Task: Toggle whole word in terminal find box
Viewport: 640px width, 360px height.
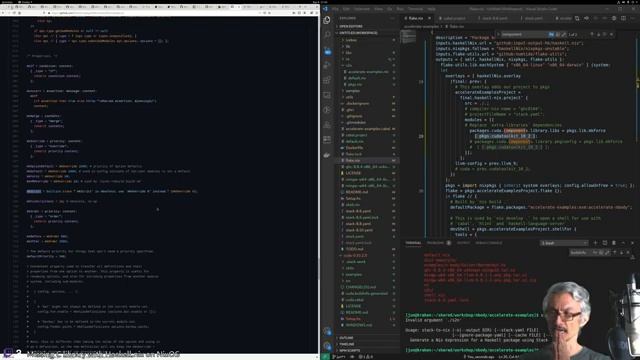Action: pos(601,253)
